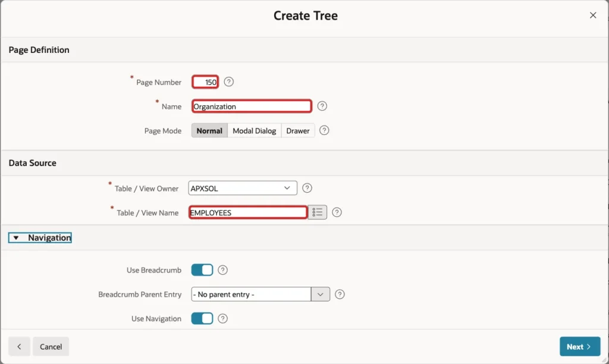The height and width of the screenshot is (364, 609).
Task: Toggle the Use Navigation switch
Action: [x=202, y=319]
